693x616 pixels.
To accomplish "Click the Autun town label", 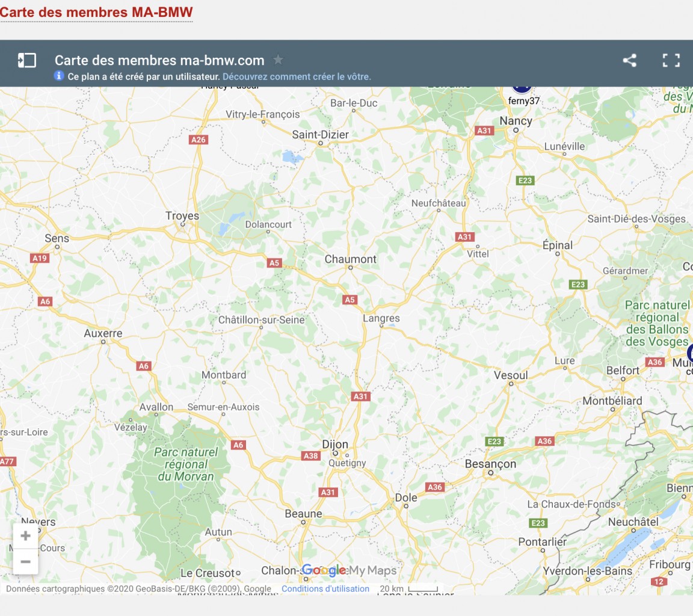I will point(218,532).
